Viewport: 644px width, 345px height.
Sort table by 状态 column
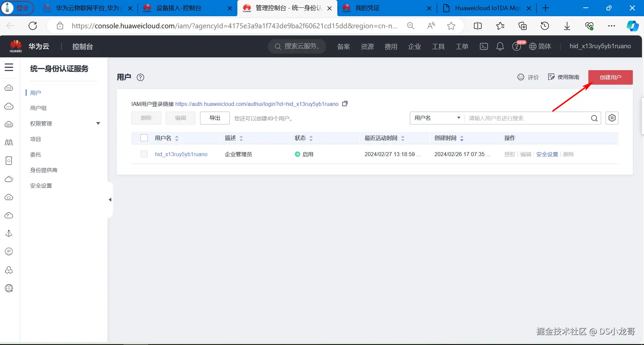311,138
